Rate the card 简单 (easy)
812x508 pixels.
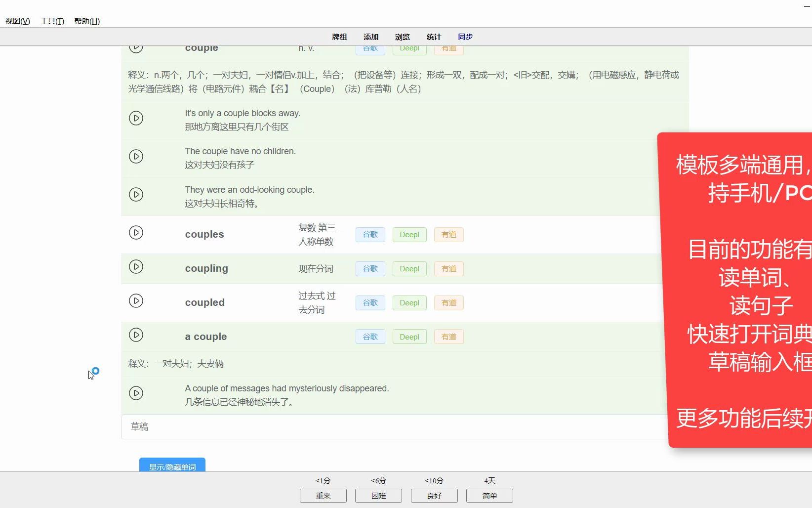pos(489,496)
